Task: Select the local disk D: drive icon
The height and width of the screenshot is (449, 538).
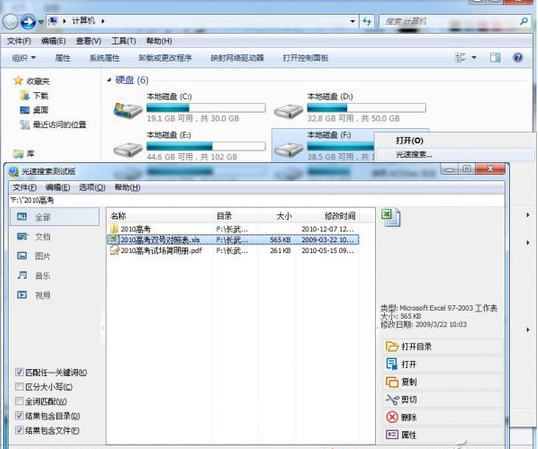Action: click(289, 110)
